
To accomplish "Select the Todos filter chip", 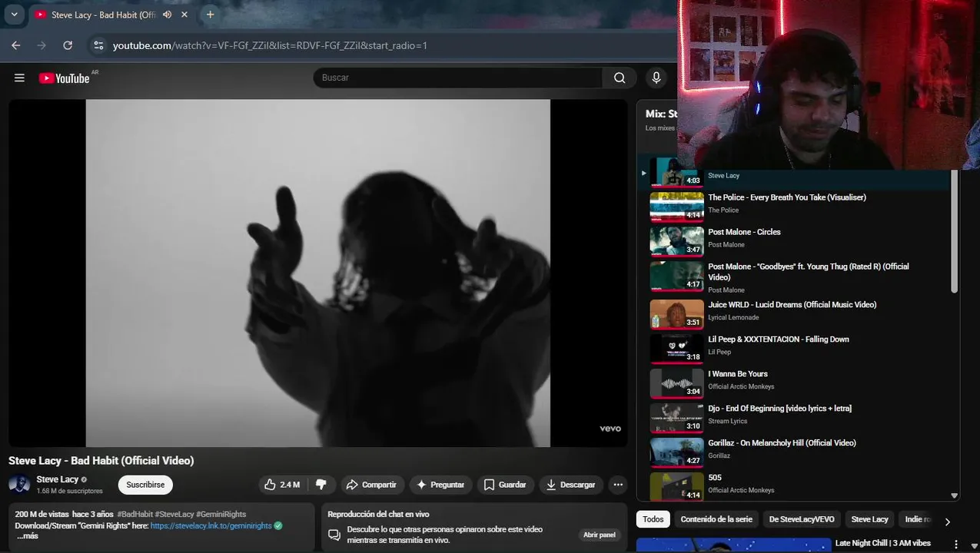I will pyautogui.click(x=653, y=519).
